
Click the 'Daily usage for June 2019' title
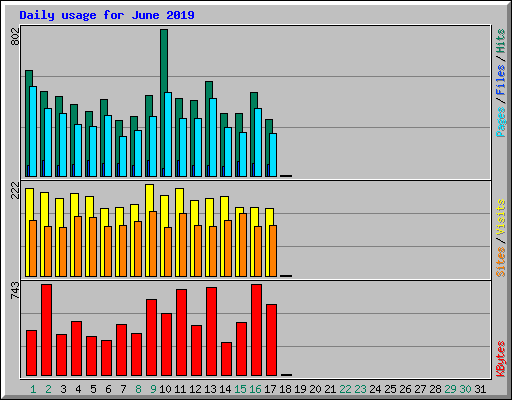(107, 16)
